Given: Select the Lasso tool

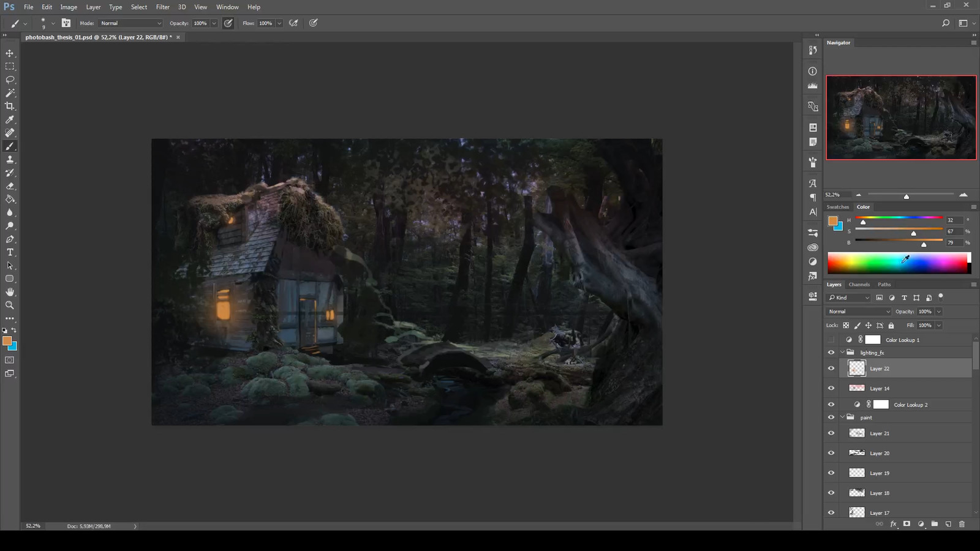Looking at the screenshot, I should click(10, 80).
